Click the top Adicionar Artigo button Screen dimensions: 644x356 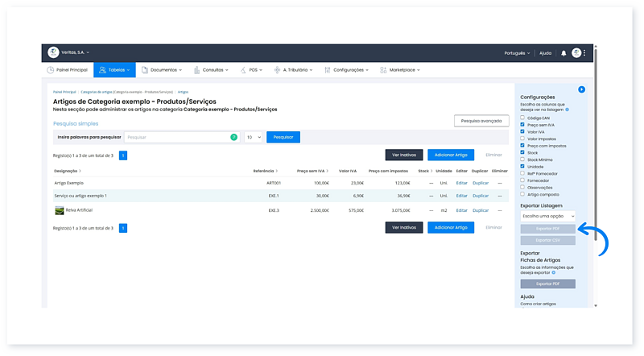450,155
